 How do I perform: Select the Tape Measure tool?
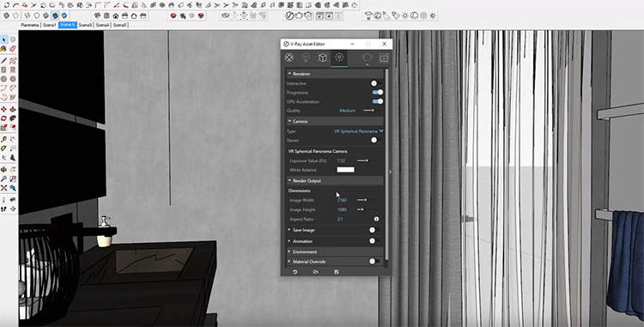point(3,140)
